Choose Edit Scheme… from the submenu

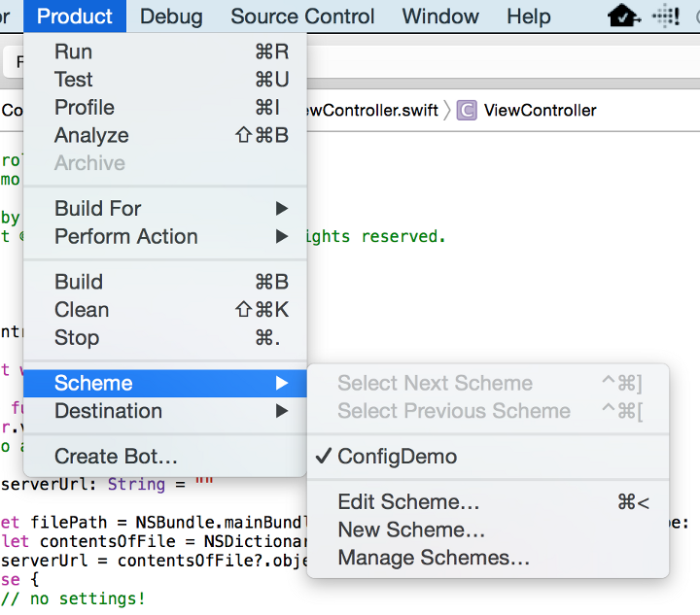[x=408, y=502]
